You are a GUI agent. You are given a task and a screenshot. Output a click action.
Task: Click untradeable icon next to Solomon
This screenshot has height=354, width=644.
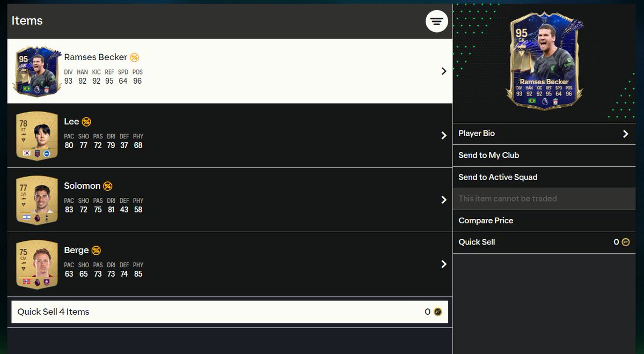tap(108, 186)
